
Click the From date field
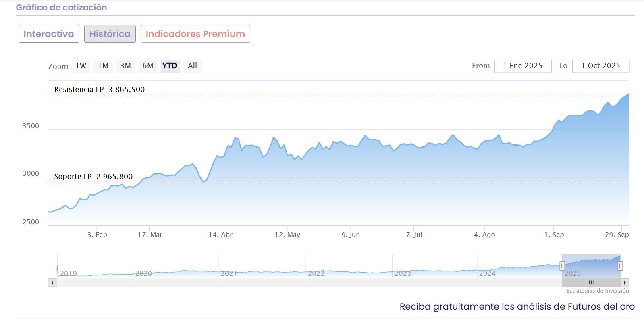tap(523, 66)
